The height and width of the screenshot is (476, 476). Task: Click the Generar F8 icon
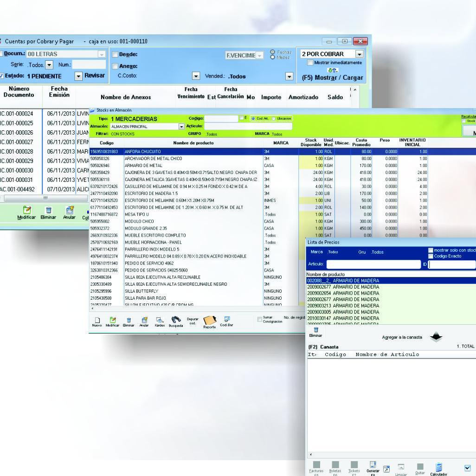pyautogui.click(x=373, y=464)
